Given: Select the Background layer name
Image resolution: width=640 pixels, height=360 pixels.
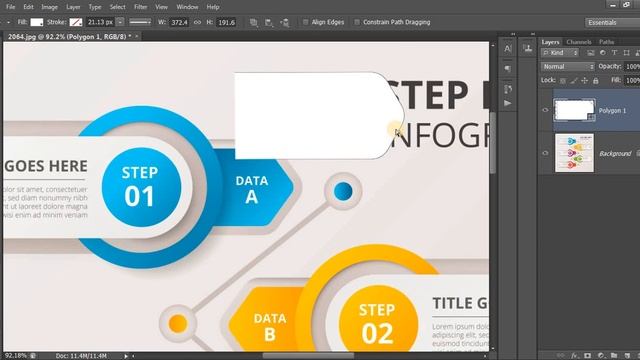Looking at the screenshot, I should click(x=615, y=153).
